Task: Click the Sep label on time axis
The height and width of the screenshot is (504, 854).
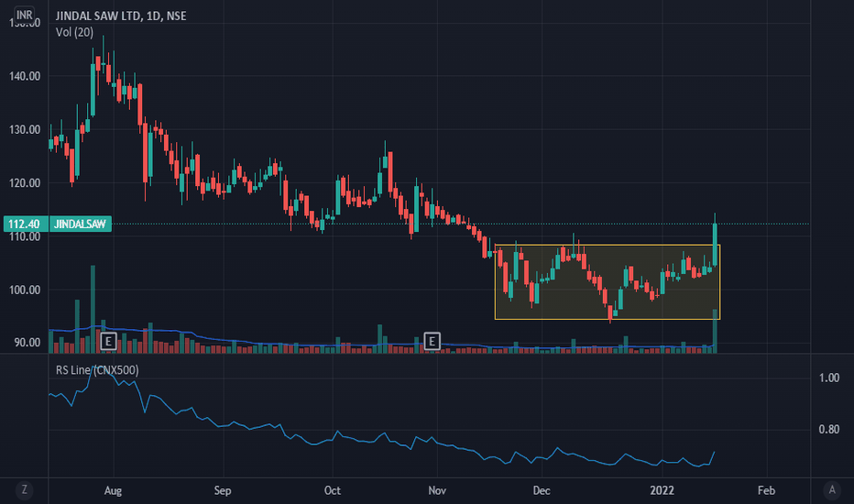Action: point(223,490)
